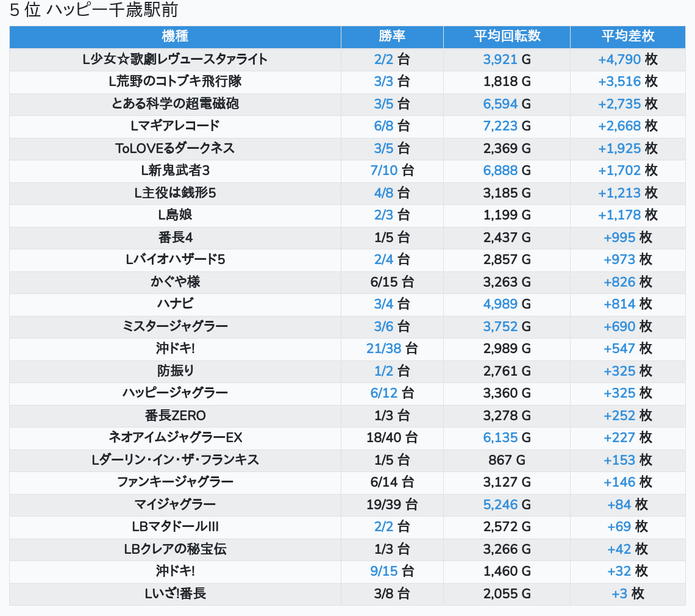Click the 機種 column header
695x616 pixels.
175,37
